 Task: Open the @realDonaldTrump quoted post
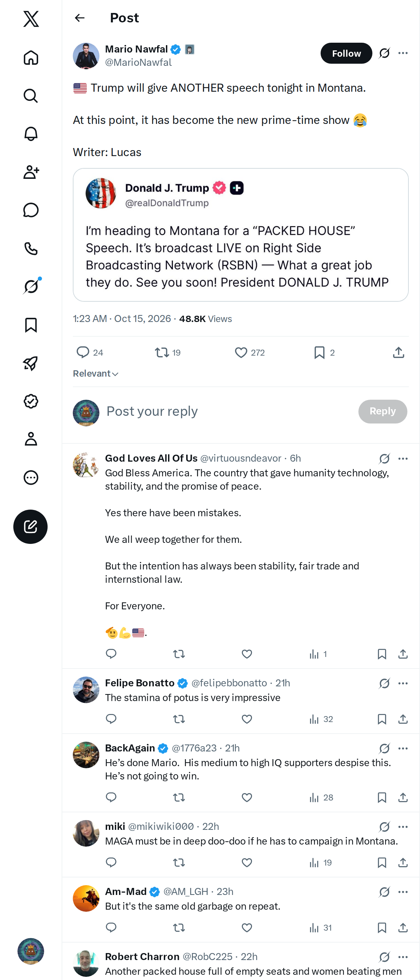[x=240, y=235]
